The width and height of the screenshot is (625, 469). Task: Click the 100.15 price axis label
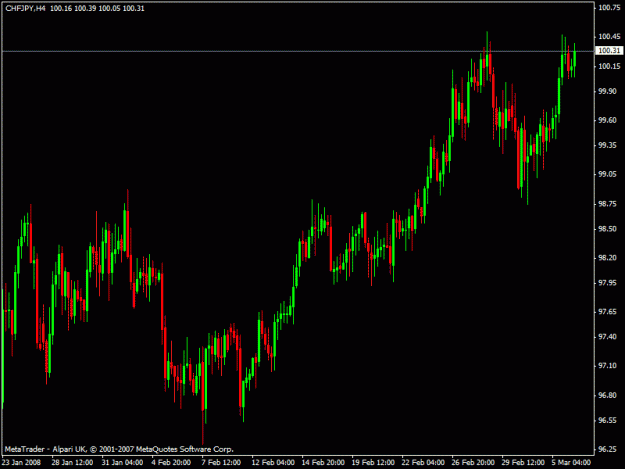(x=609, y=66)
